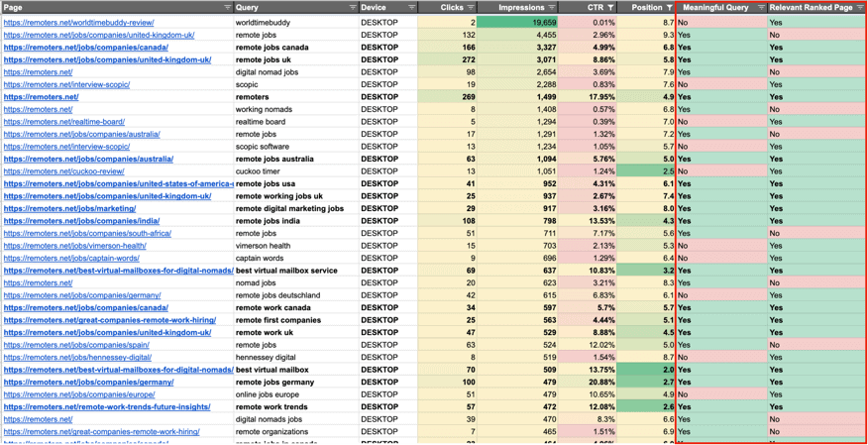Open the jobs/marketing page link
Viewport: 868px width, 445px height.
pyautogui.click(x=69, y=209)
